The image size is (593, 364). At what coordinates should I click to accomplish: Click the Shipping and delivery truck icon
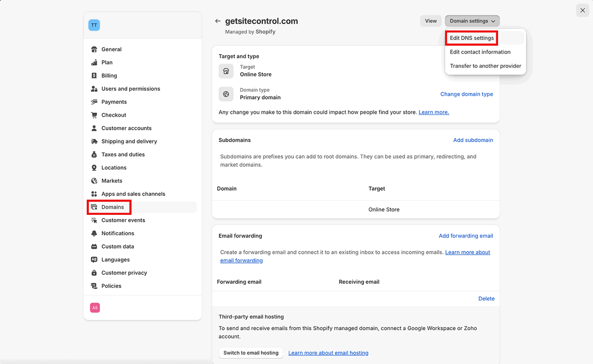coord(94,141)
